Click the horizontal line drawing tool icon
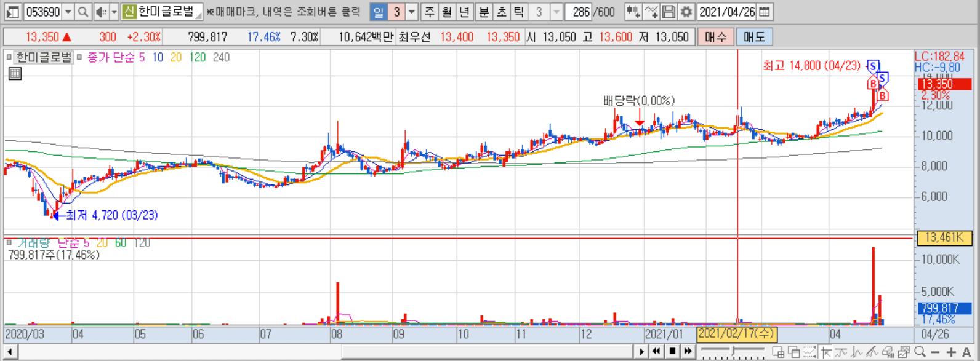 coord(841,352)
